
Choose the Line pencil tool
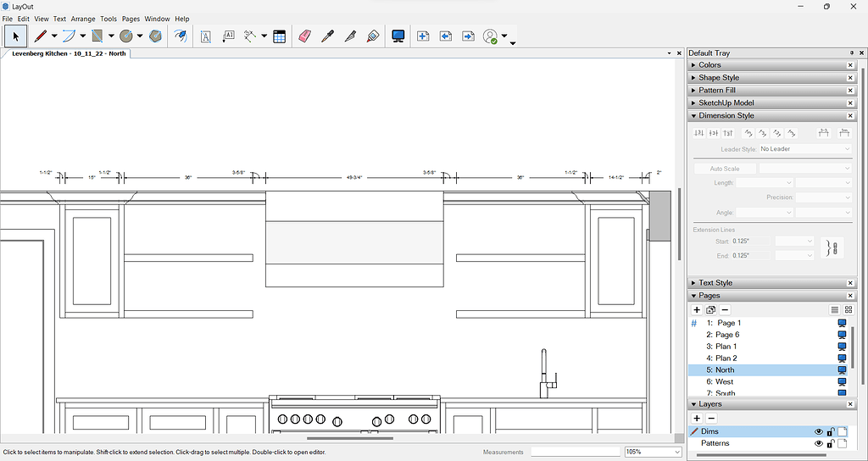40,36
